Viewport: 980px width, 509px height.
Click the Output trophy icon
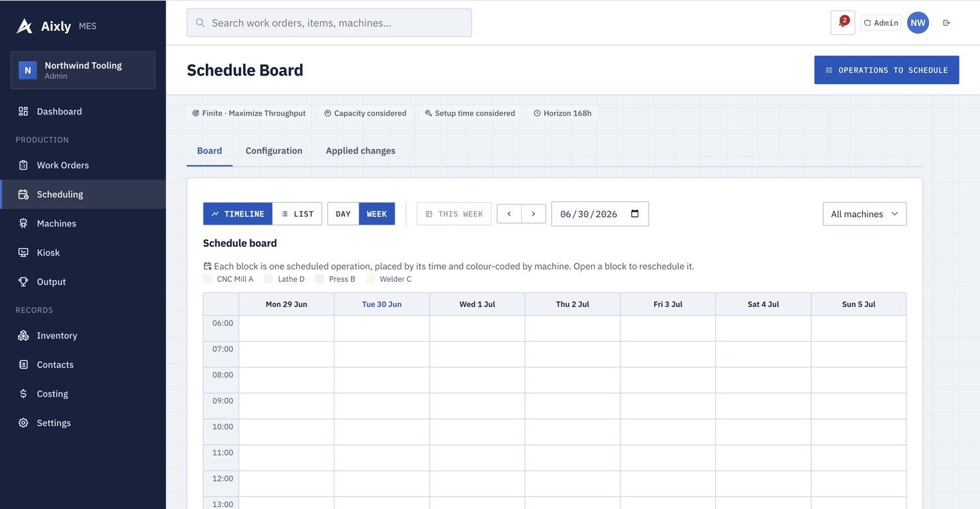23,281
